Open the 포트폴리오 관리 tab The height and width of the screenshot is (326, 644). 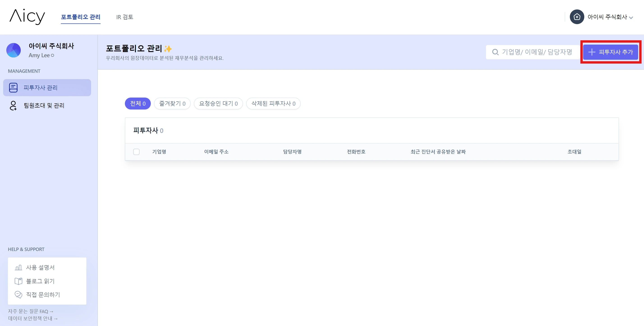click(x=80, y=17)
